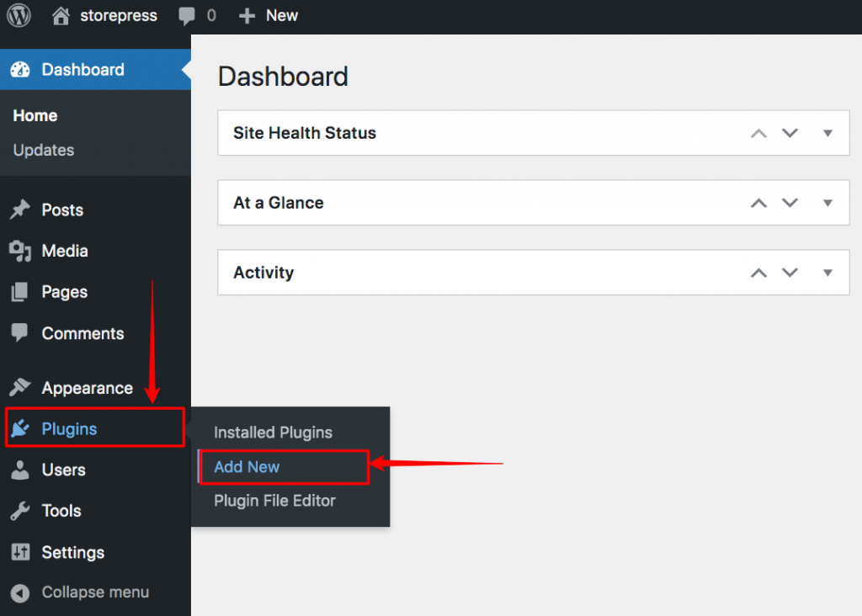862x616 pixels.
Task: Open the New content menu
Action: (x=281, y=15)
